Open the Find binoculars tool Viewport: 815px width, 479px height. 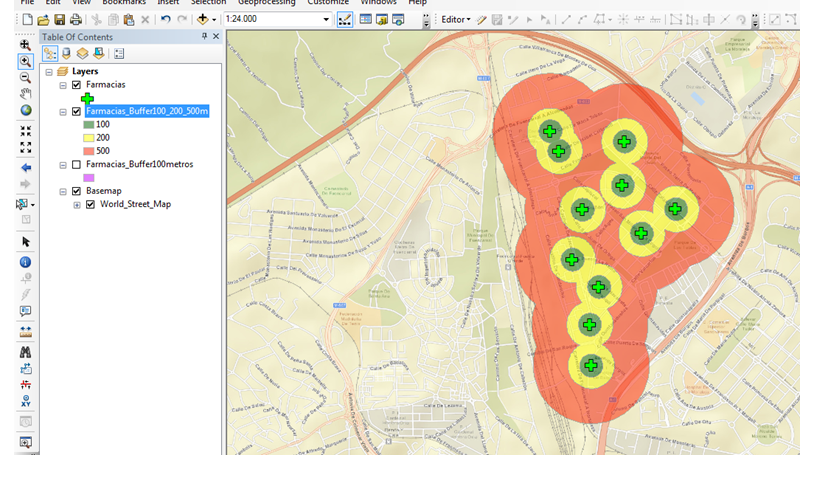(x=25, y=352)
